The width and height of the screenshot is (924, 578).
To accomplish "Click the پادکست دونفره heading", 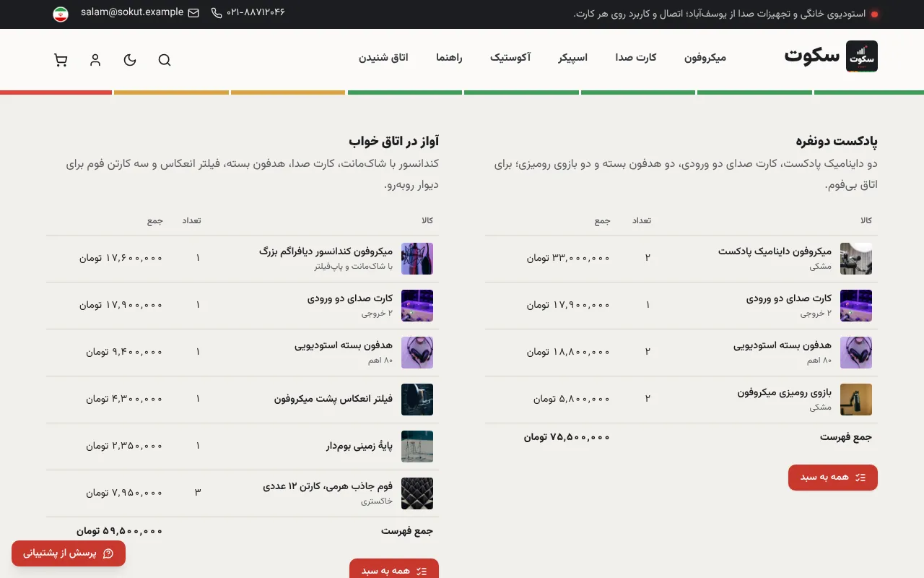I will click(837, 141).
